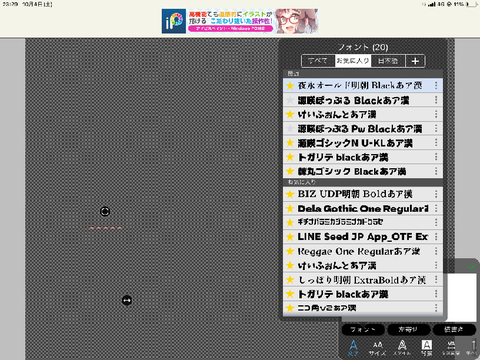Open options menu for 源暎ぽっぷる Black
Viewport: 480px width, 360px height.
(436, 100)
